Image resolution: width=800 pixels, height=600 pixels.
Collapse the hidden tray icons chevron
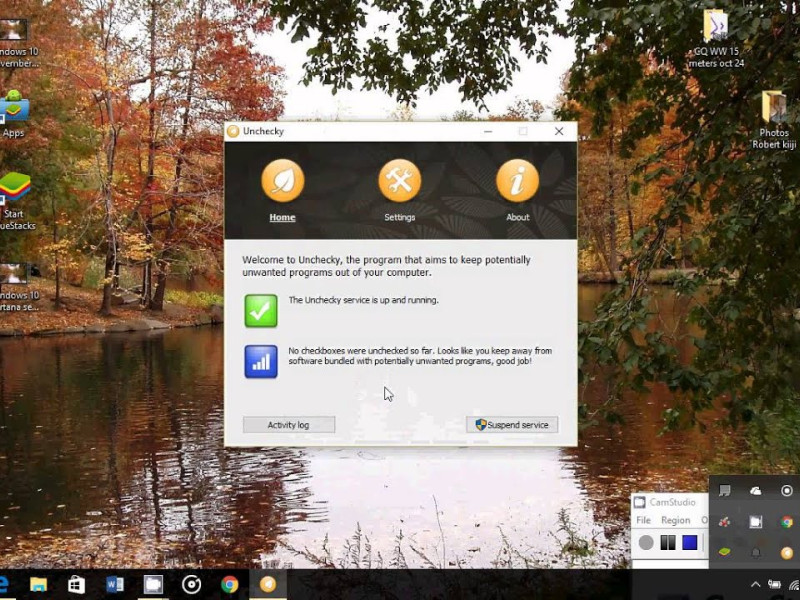(x=756, y=585)
